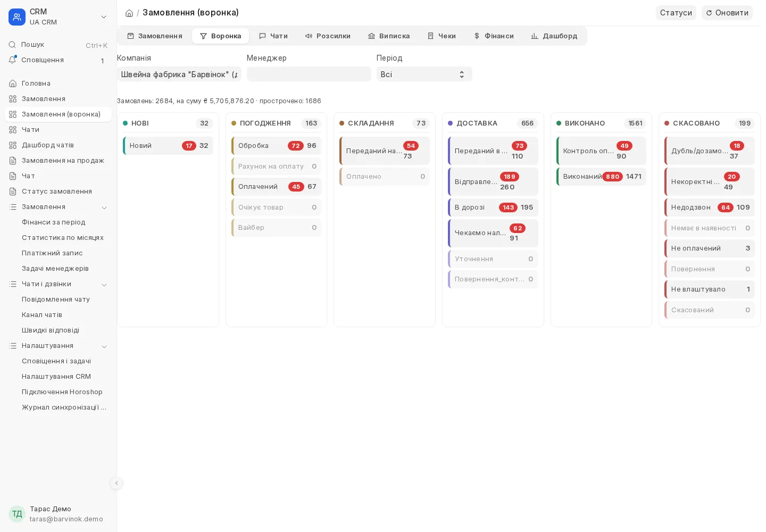The height and width of the screenshot is (532, 766).
Task: Open the Новий status card
Action: point(168,146)
